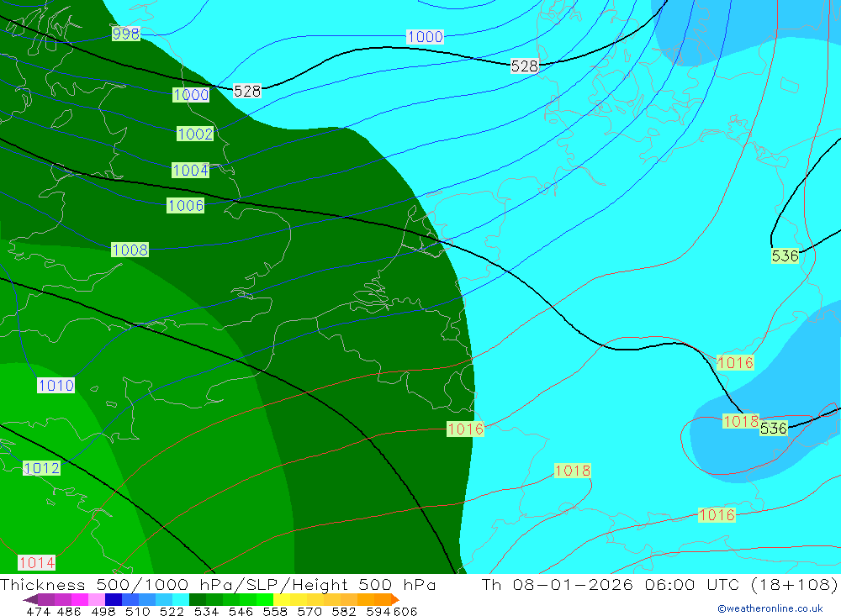841x616 pixels.
Task: Click the 1012 isobar label
Action: (41, 468)
